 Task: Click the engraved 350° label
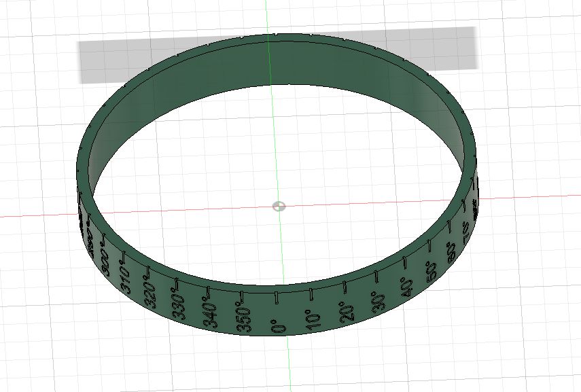point(244,317)
